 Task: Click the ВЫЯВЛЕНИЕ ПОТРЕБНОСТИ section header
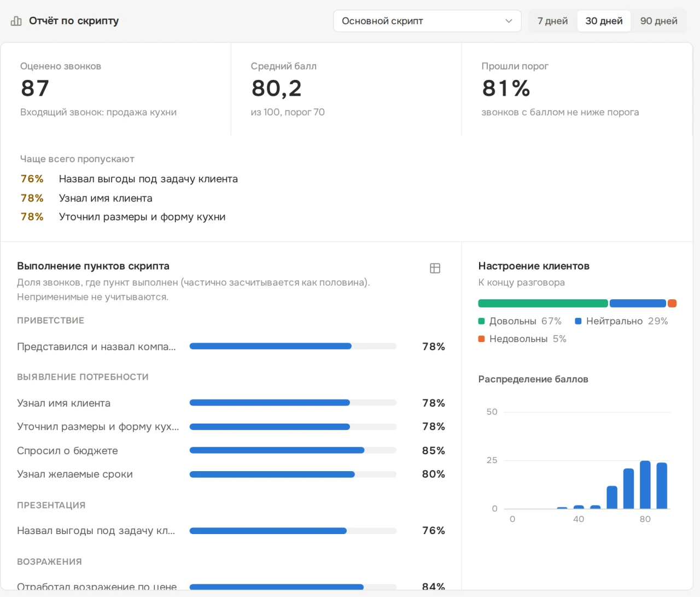click(x=83, y=377)
